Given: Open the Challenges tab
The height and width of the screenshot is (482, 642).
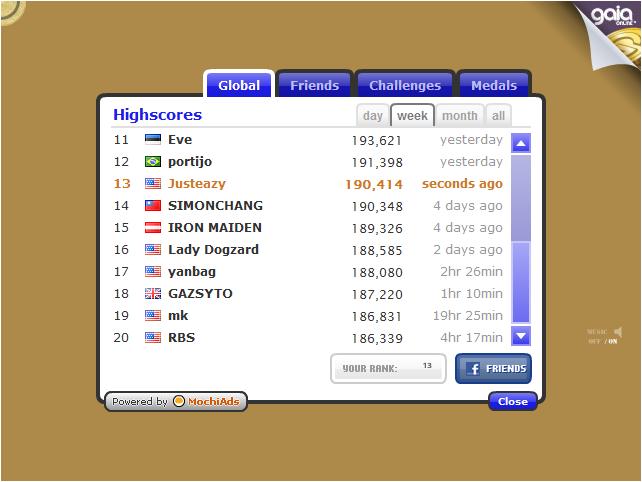Looking at the screenshot, I should pos(405,86).
